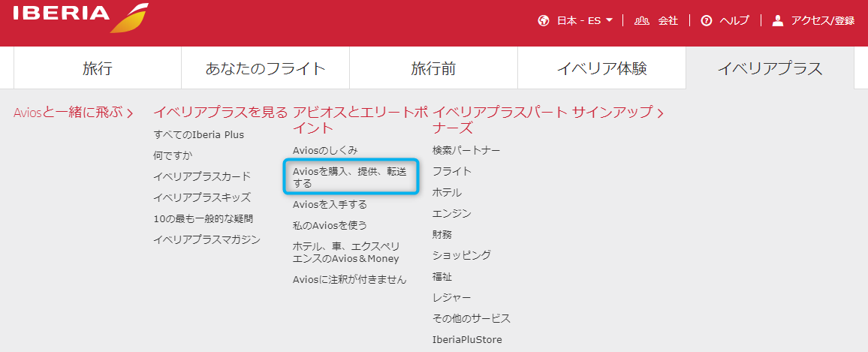Click the Aviosを購入、提供、転送する link
The height and width of the screenshot is (352, 868).
tap(349, 177)
